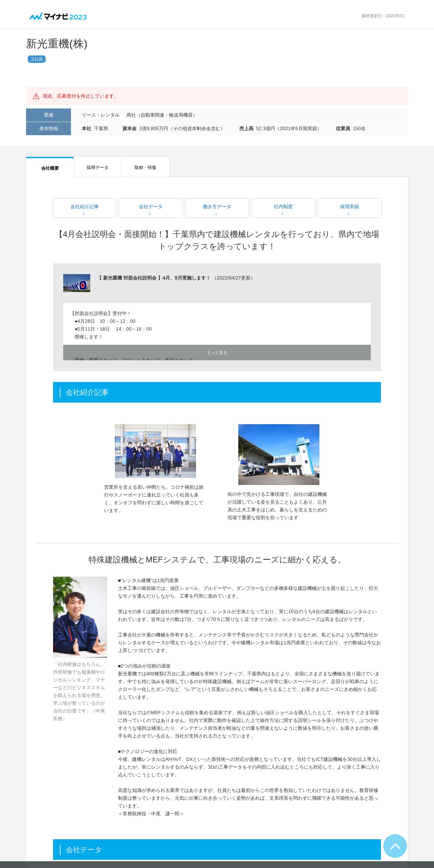Click the 特殊建設機械とMEFシステム heading
The width and height of the screenshot is (434, 868).
[x=217, y=560]
